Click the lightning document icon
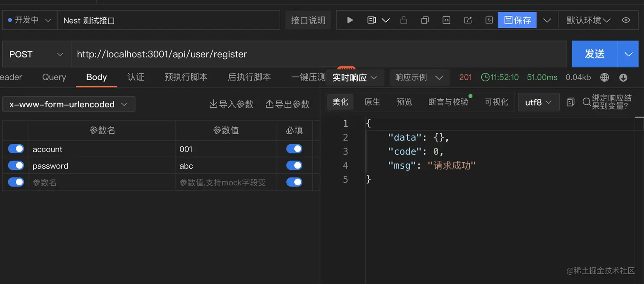The image size is (644, 284). [x=489, y=20]
